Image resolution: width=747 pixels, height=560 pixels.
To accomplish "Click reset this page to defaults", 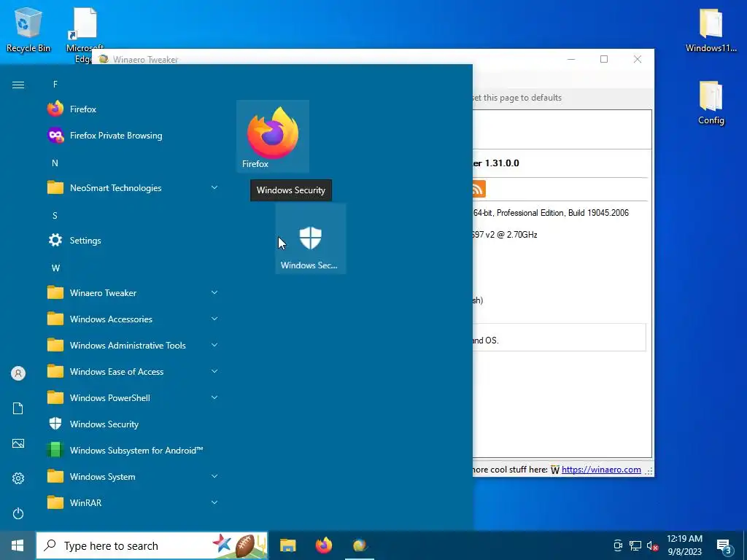I will coord(517,98).
